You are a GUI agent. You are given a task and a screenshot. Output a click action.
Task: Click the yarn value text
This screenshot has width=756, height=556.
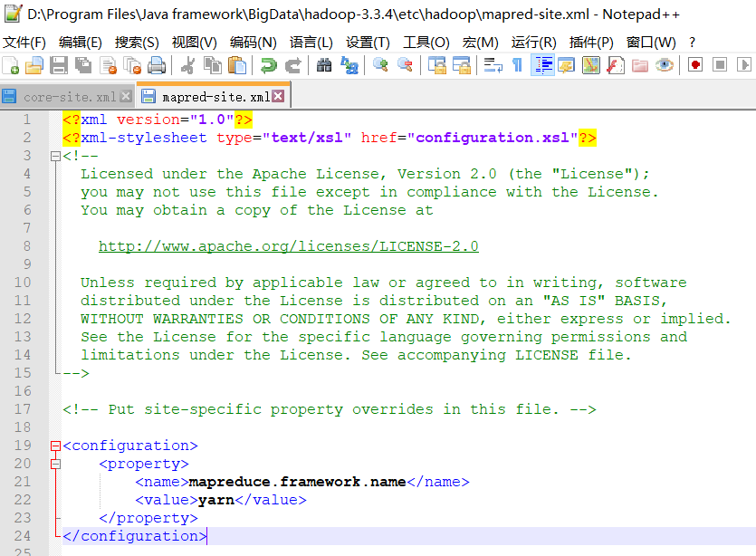pos(216,500)
